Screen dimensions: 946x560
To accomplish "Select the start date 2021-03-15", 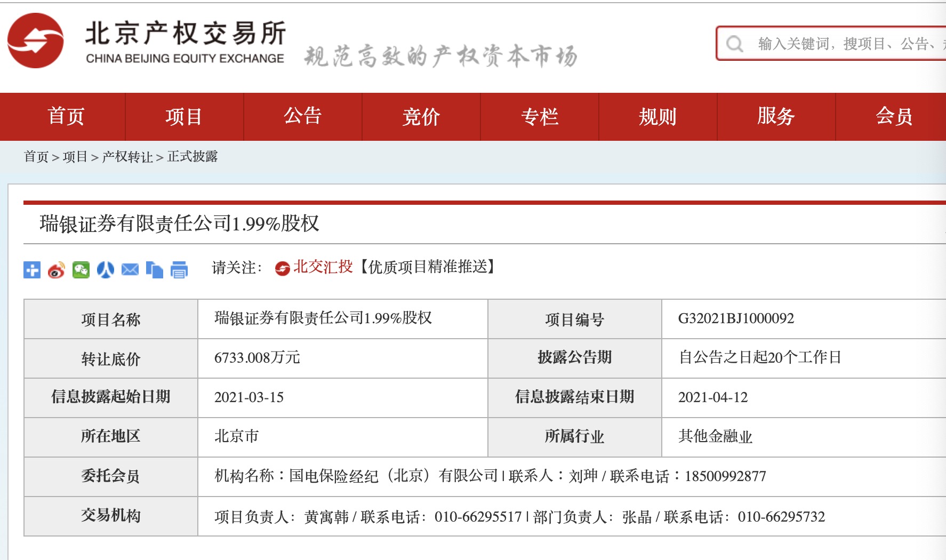I will pos(249,397).
